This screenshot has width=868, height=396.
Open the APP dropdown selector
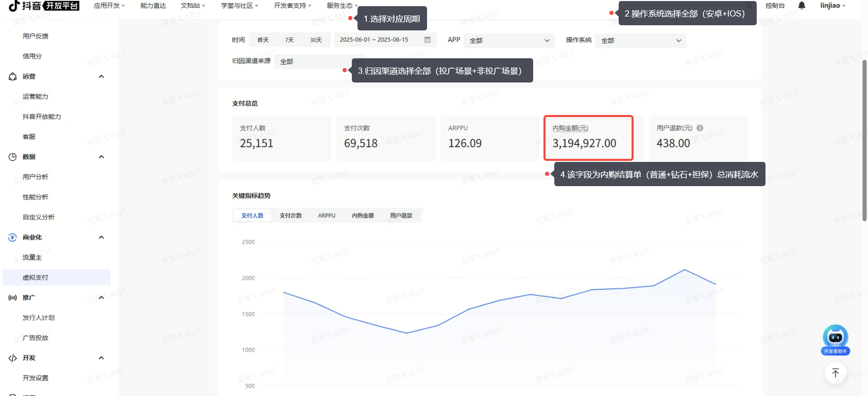(x=509, y=40)
